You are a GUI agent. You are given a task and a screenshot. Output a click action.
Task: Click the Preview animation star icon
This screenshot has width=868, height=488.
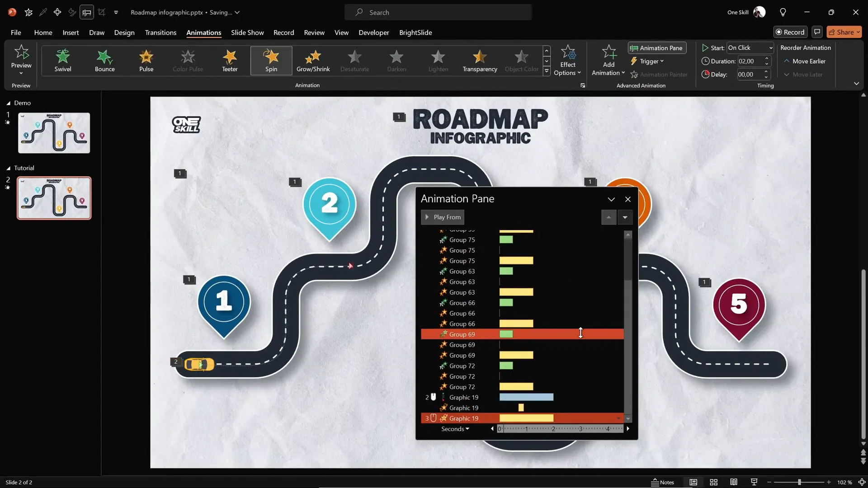[21, 52]
